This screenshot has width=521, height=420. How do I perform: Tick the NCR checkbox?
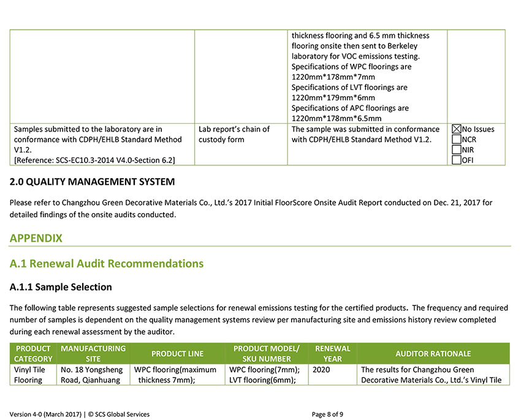(456, 140)
